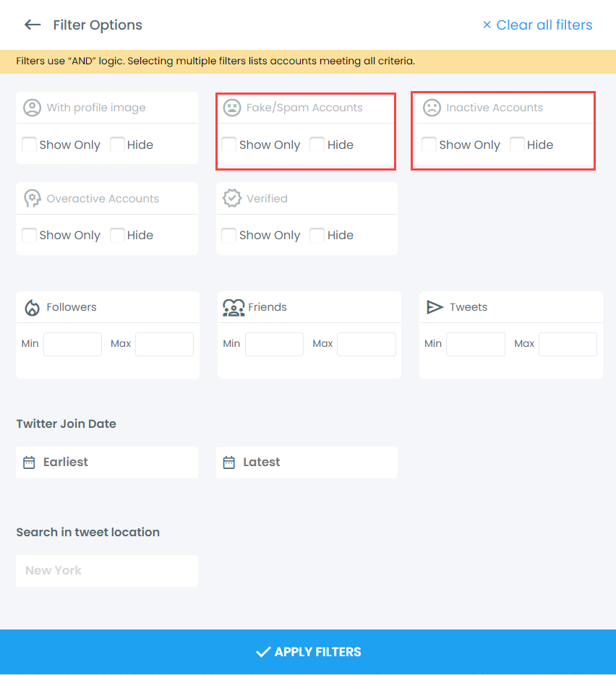The width and height of the screenshot is (616, 675).
Task: Enable Show Only for Verified accounts
Action: pyautogui.click(x=229, y=235)
